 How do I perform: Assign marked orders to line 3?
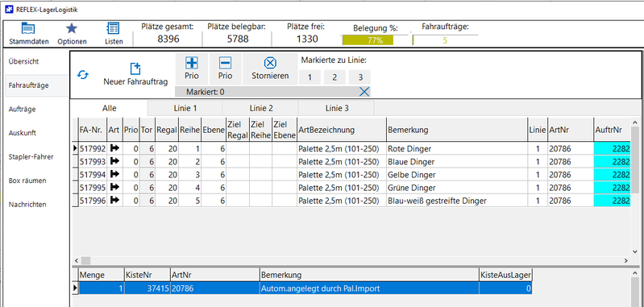(359, 77)
